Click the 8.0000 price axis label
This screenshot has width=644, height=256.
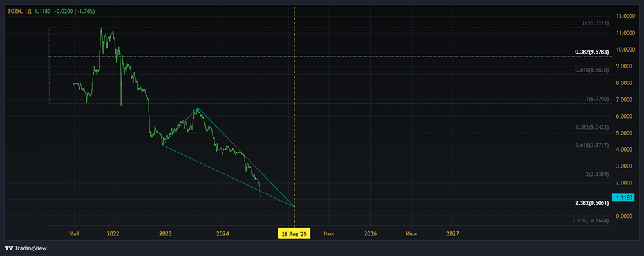point(624,83)
